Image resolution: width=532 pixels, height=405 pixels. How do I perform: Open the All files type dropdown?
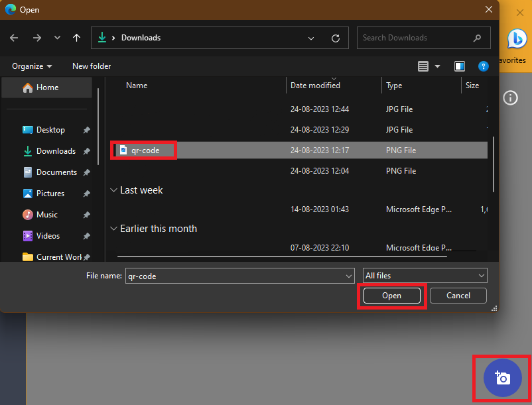coord(425,276)
